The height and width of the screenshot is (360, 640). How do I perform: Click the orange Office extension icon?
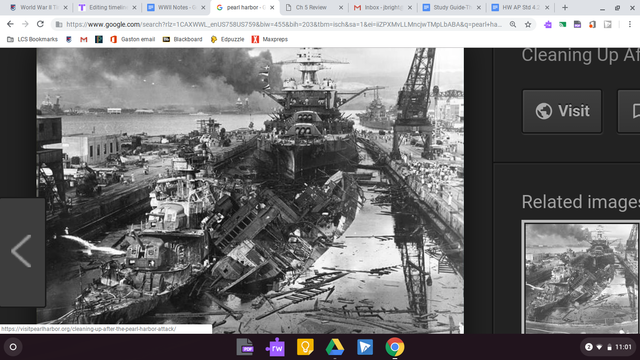(592, 24)
